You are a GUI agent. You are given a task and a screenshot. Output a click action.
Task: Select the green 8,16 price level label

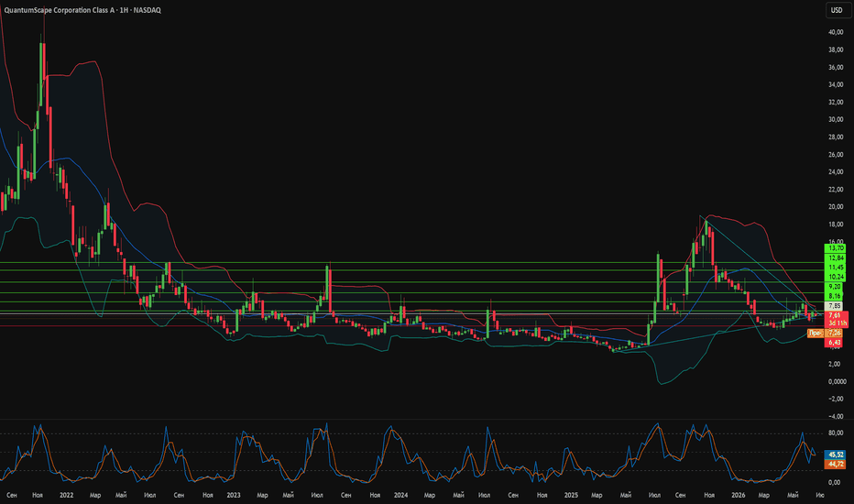tap(835, 296)
